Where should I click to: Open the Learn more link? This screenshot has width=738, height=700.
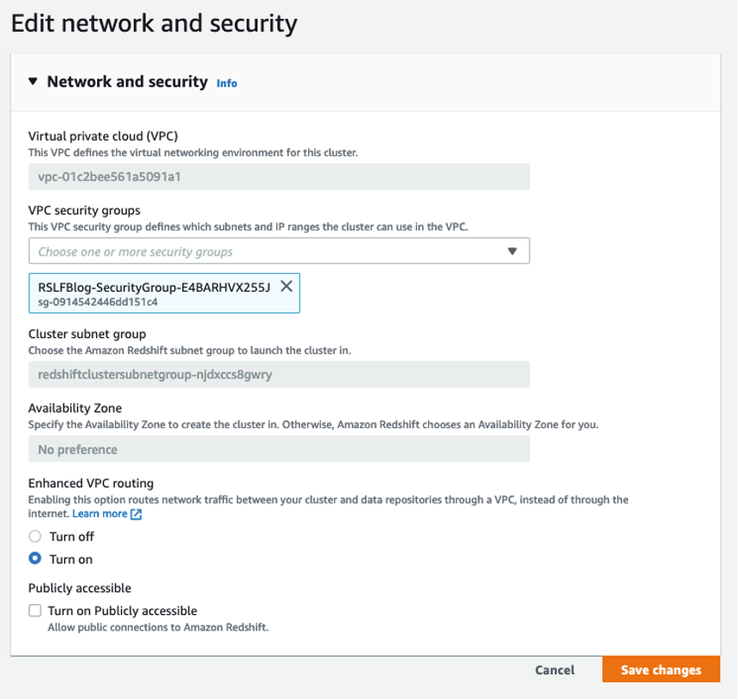100,513
